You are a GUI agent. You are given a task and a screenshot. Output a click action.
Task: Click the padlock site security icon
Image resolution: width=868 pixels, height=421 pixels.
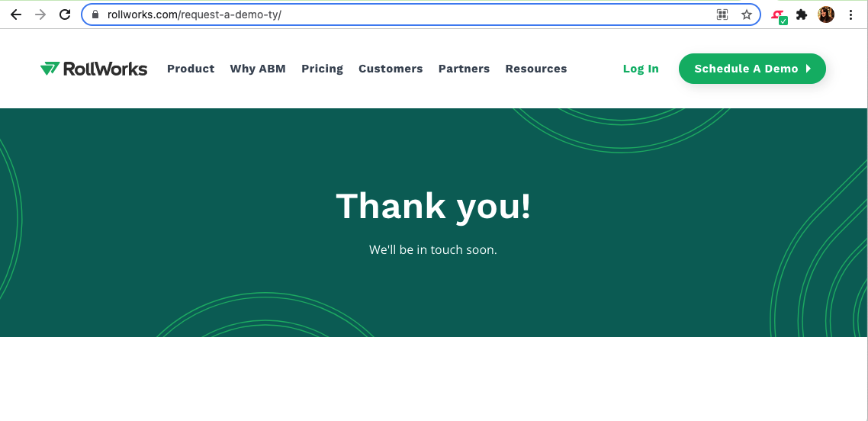(95, 15)
